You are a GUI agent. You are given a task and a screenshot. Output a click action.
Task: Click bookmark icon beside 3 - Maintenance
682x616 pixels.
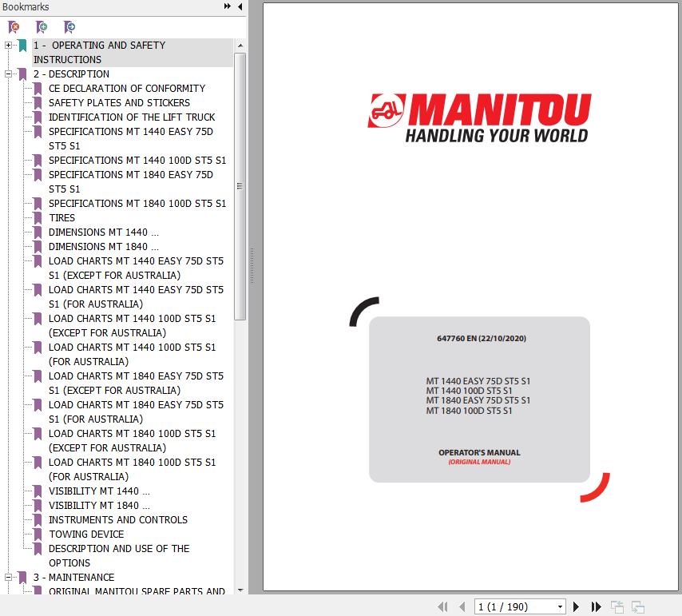[x=22, y=578]
